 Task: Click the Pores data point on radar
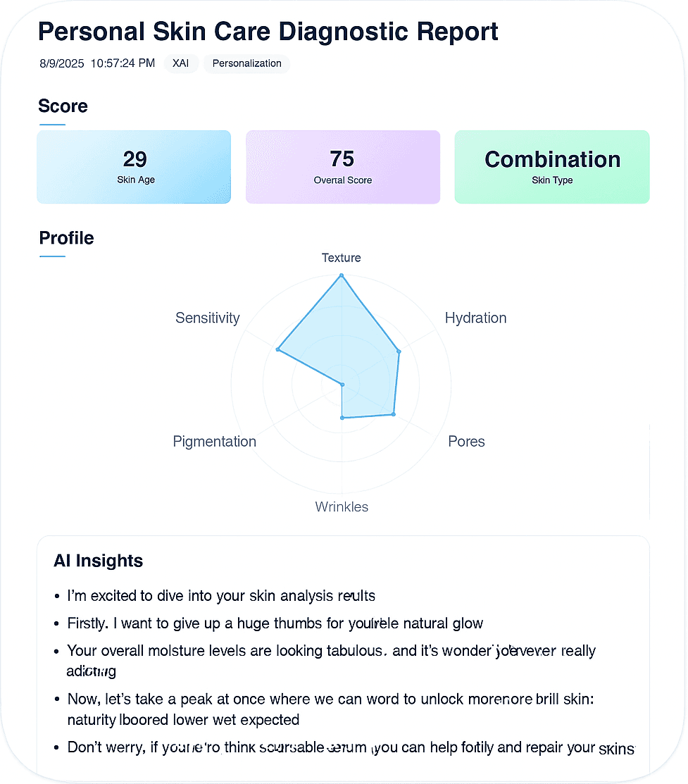[394, 414]
